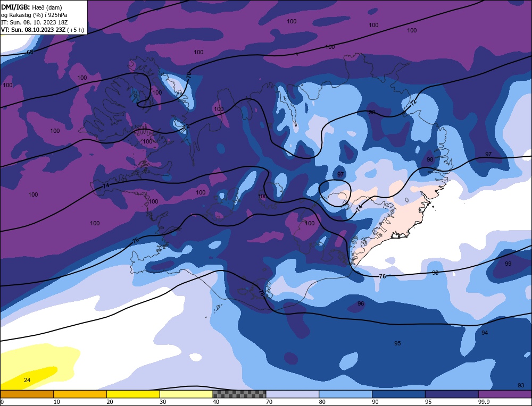Click the 'IT: Sun. 08. 10. 2023 18Z' line
532x406 pixels.
(x=34, y=22)
